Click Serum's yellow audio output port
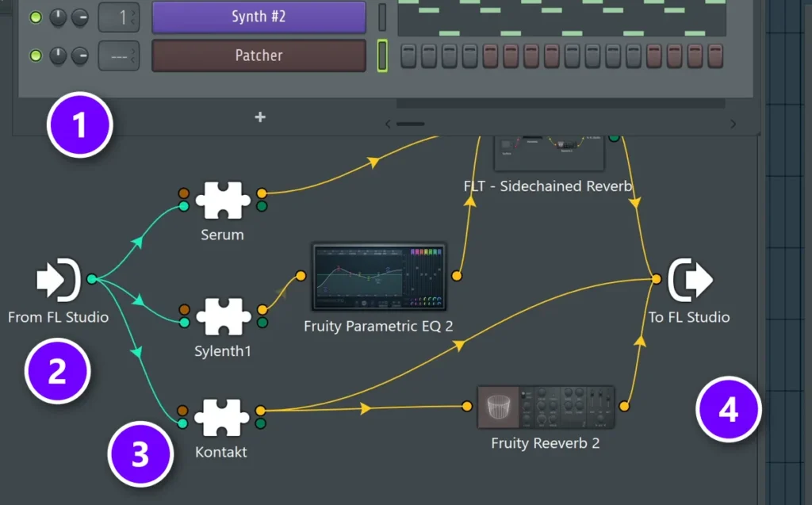812x505 pixels. click(x=262, y=193)
